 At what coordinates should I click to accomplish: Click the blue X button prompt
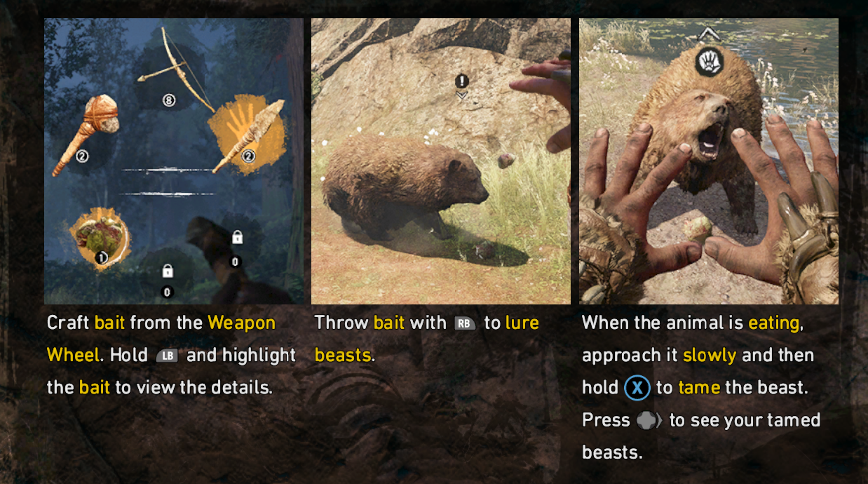637,388
